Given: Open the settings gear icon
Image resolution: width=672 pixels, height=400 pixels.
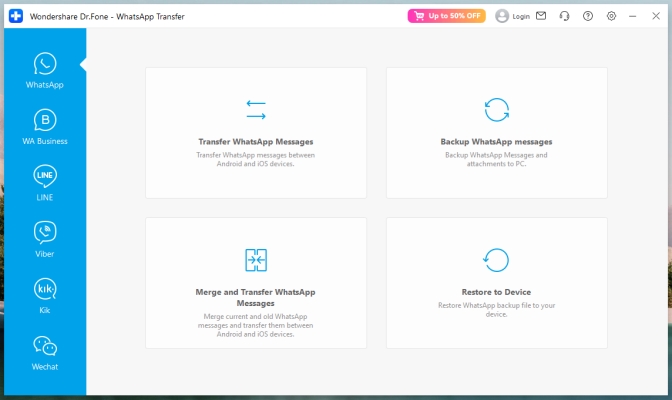Looking at the screenshot, I should tap(611, 16).
